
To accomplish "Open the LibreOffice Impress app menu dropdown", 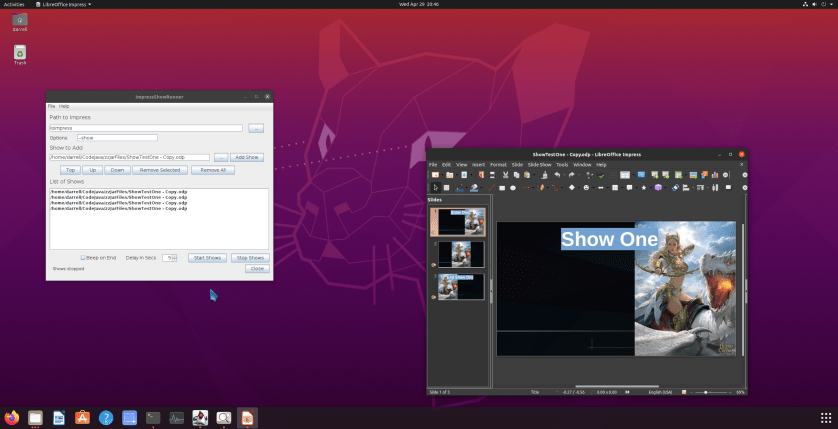I will pos(63,4).
